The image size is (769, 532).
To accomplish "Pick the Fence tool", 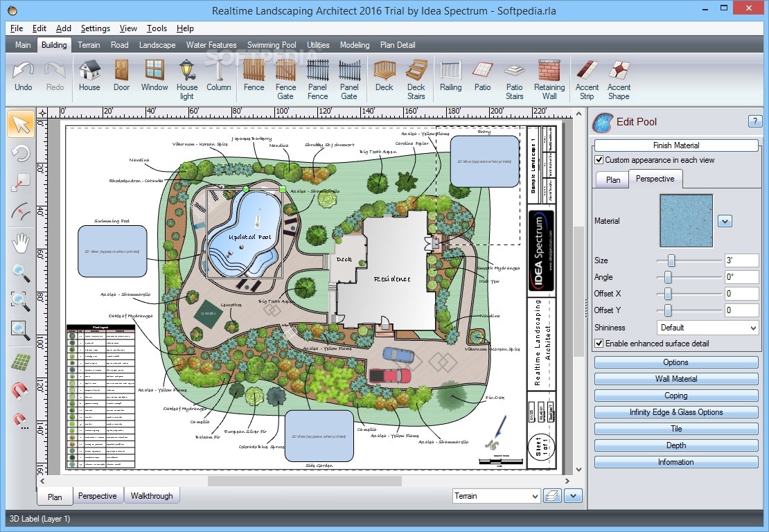I will point(254,77).
